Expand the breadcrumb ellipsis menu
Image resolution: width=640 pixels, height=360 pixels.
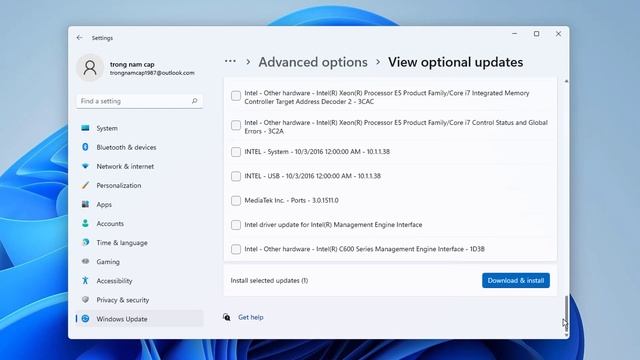coord(230,61)
